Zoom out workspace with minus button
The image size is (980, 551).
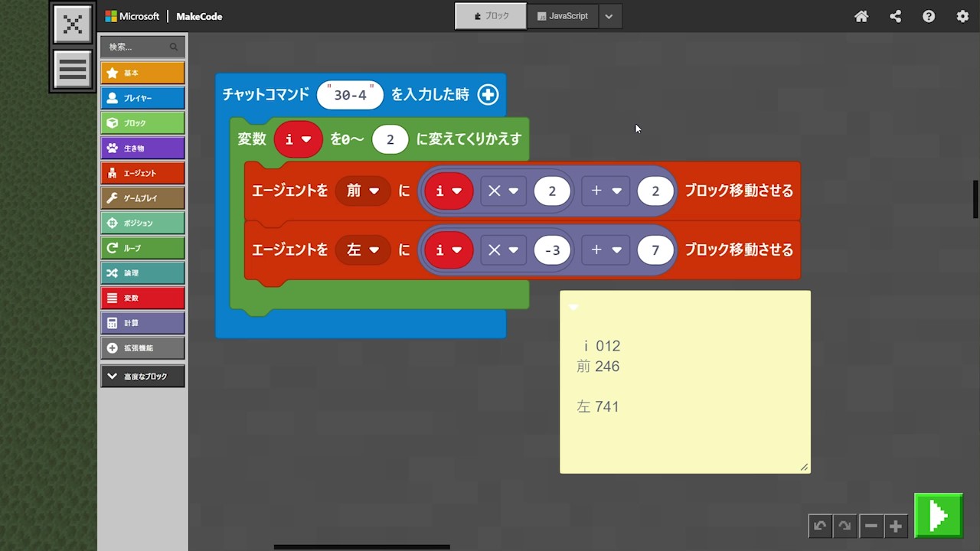pos(871,526)
